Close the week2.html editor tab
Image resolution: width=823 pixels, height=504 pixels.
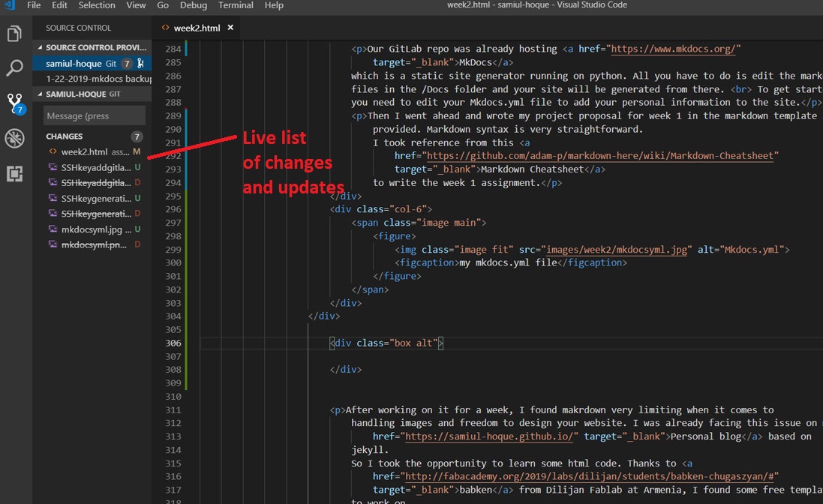[230, 28]
